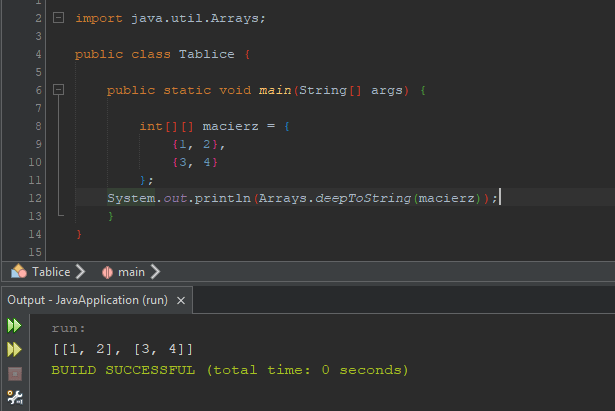The image size is (615, 411).
Task: Click line number 12 in the gutter
Action: coord(36,198)
